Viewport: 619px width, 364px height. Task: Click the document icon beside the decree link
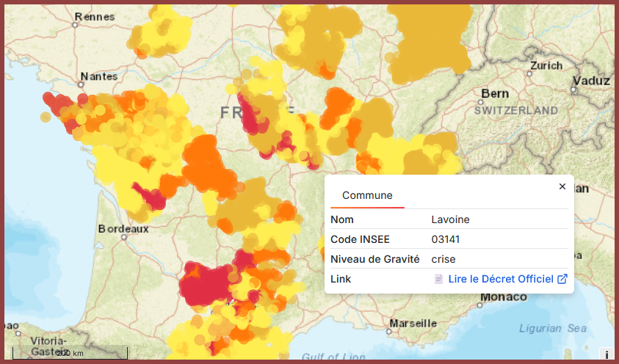pos(438,279)
